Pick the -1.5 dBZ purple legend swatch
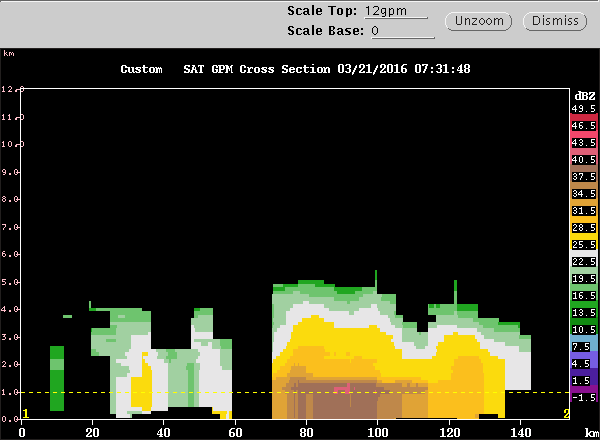The height and width of the screenshot is (440, 600). (x=584, y=397)
